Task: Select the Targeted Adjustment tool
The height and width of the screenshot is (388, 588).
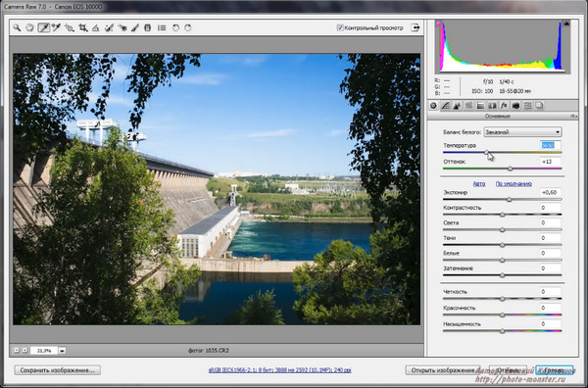Action: point(70,27)
